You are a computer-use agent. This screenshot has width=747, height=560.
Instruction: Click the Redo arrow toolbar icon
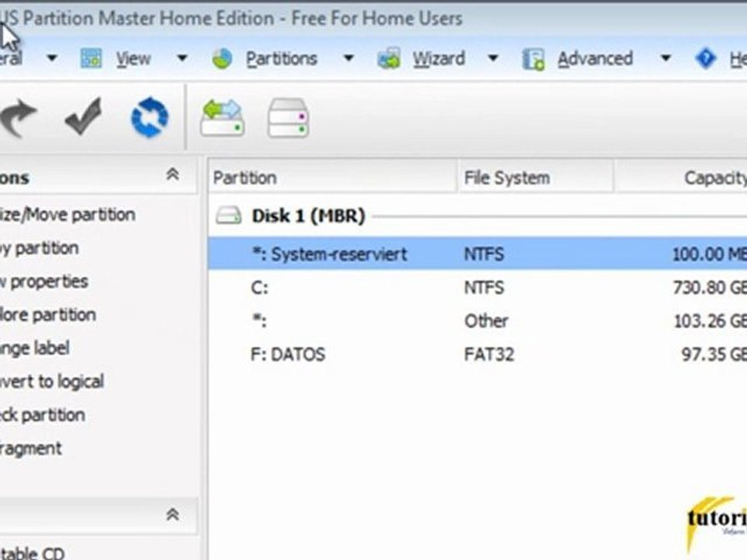click(18, 117)
